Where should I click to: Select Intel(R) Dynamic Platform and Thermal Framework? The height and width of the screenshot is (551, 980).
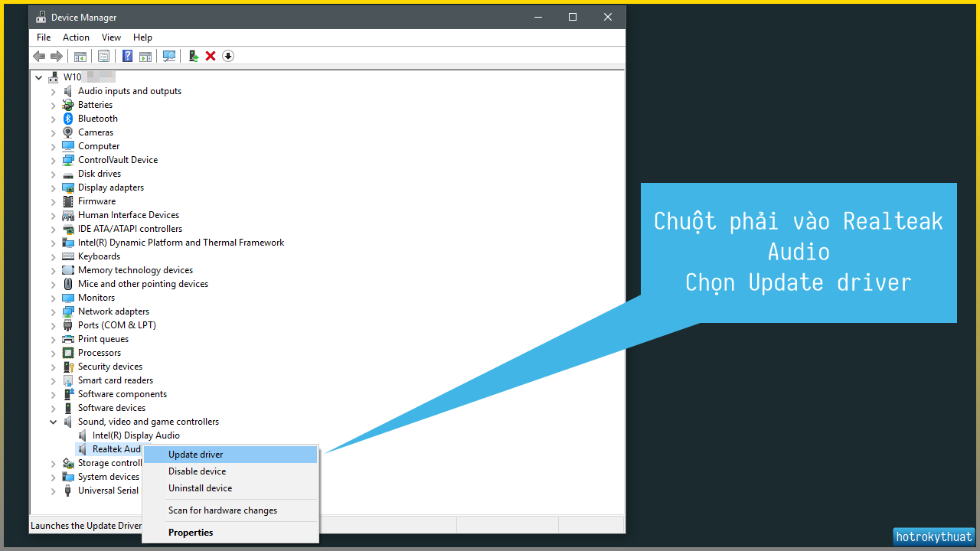click(x=181, y=243)
